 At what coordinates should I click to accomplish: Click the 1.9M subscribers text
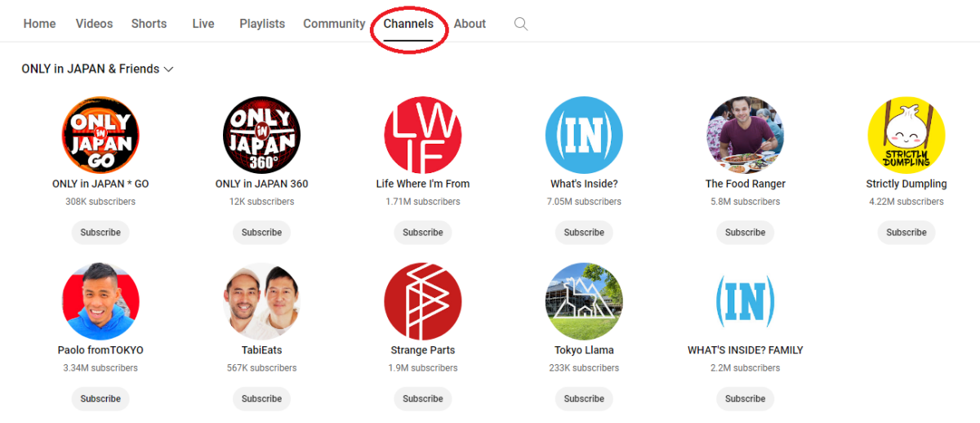point(423,368)
